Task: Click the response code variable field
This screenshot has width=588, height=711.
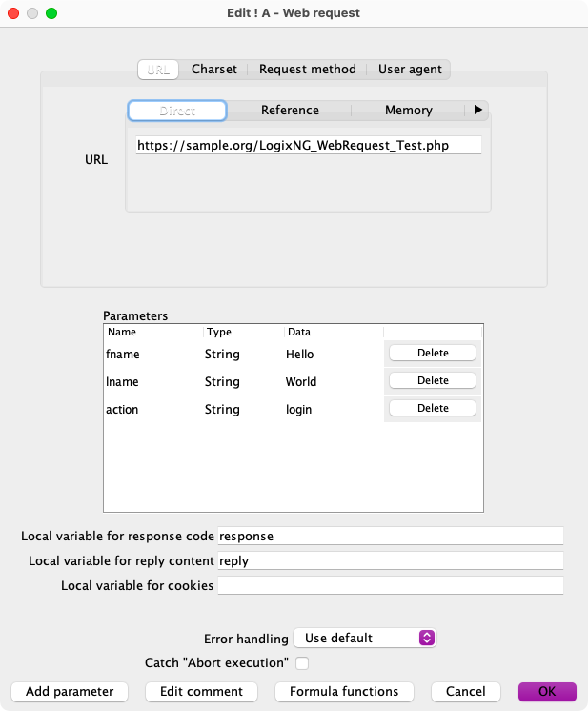Action: (390, 537)
